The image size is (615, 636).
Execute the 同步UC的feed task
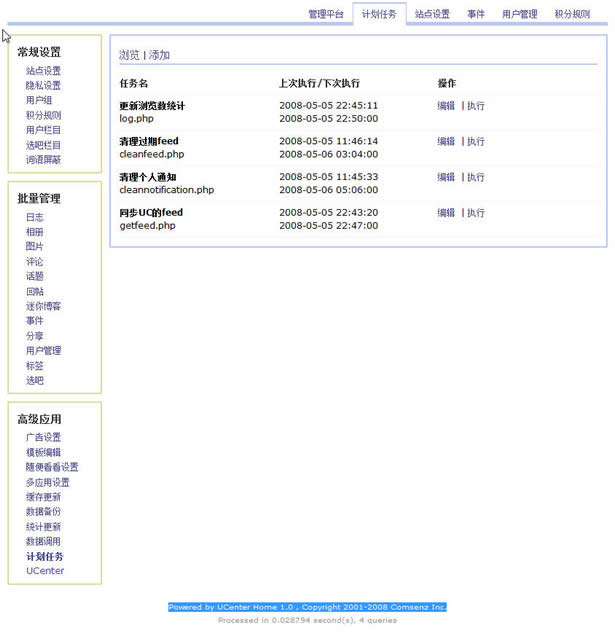click(x=476, y=213)
